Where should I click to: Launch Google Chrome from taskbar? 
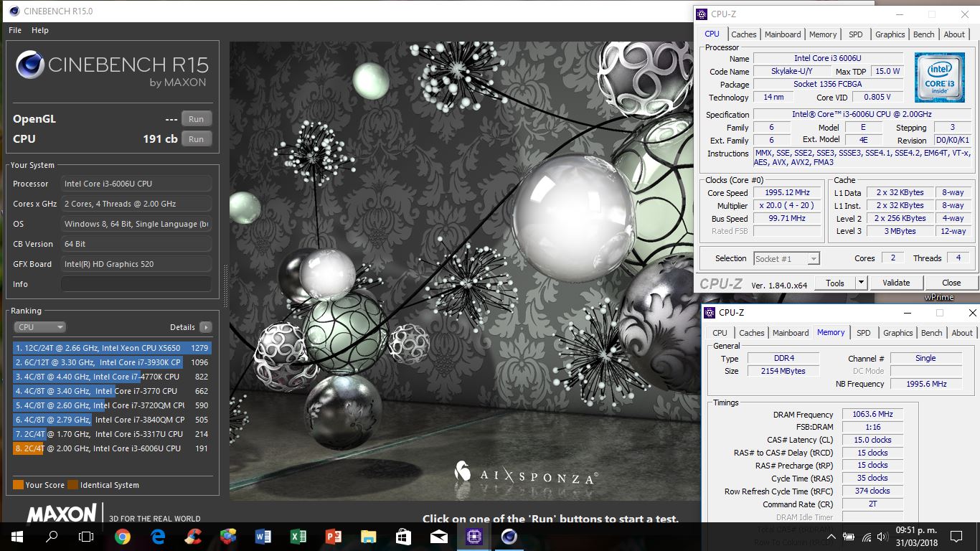pyautogui.click(x=123, y=536)
